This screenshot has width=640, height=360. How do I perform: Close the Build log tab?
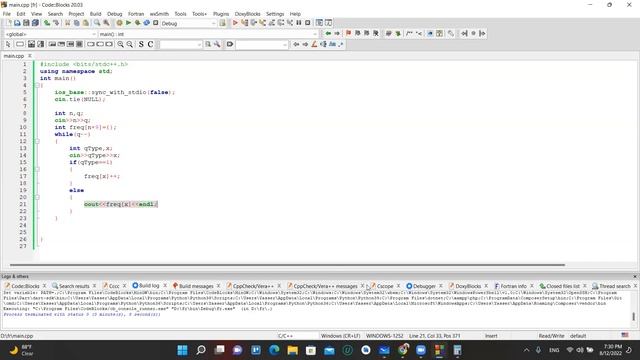[x=165, y=286]
